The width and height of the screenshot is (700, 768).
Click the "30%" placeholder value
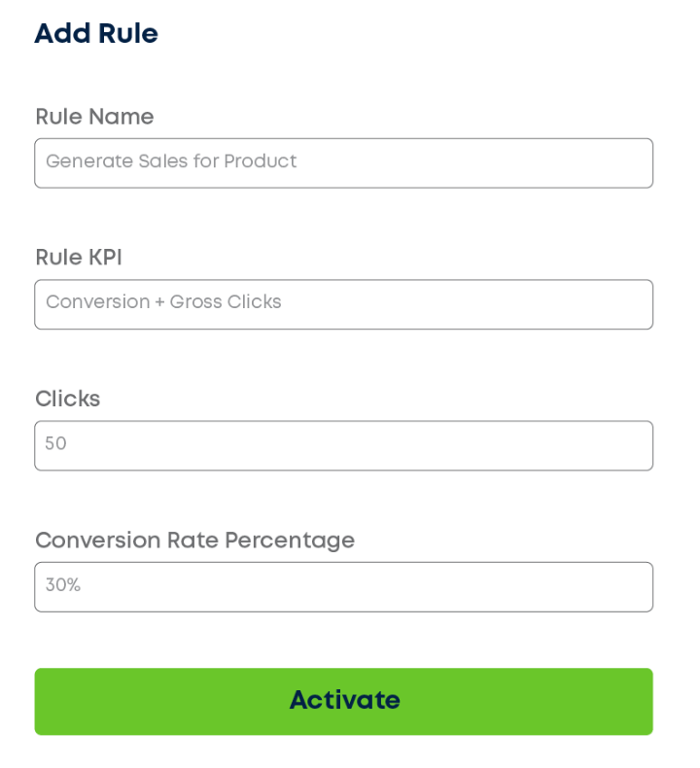(62, 585)
